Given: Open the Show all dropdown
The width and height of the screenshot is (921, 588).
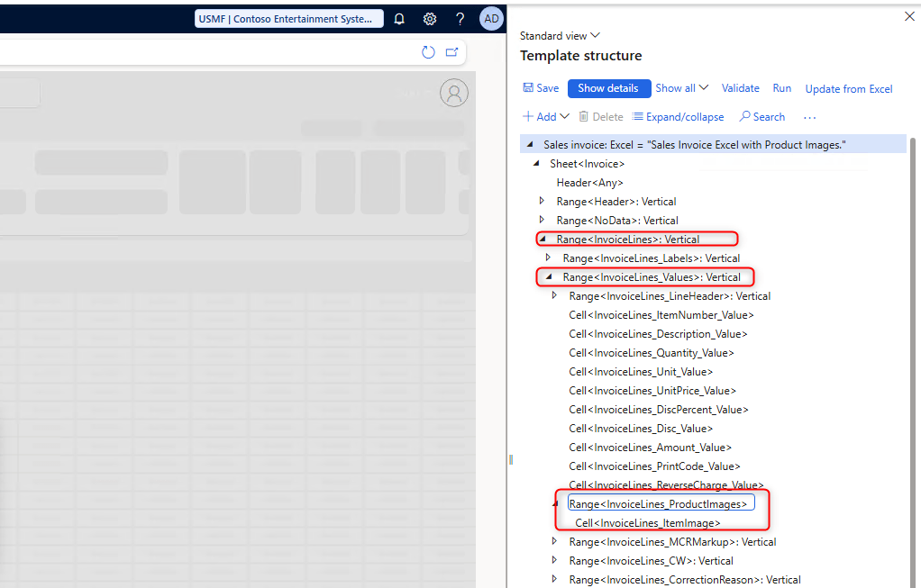Looking at the screenshot, I should click(681, 88).
